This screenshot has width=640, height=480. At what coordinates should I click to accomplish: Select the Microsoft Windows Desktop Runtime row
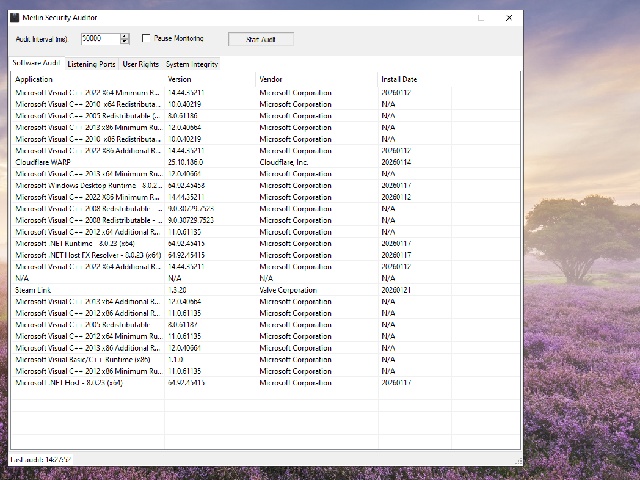(265, 185)
